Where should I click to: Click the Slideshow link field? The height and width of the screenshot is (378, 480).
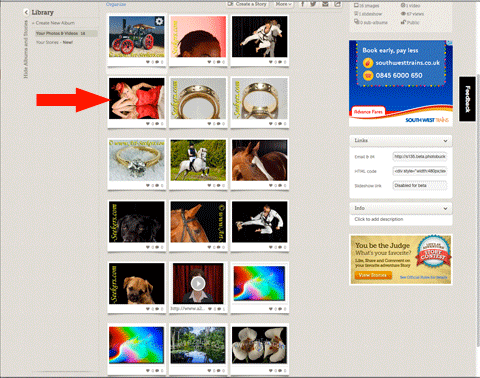(420, 185)
